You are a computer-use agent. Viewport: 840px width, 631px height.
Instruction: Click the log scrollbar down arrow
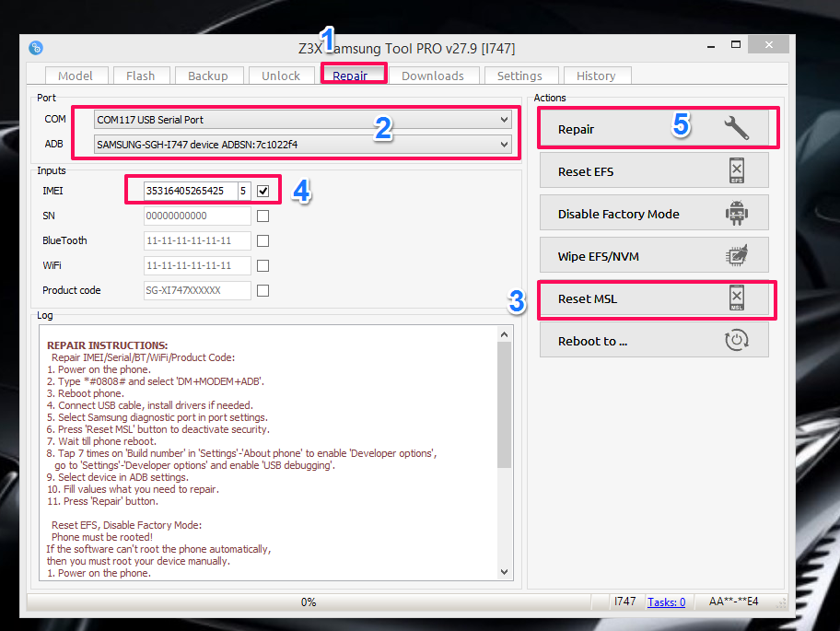click(504, 571)
